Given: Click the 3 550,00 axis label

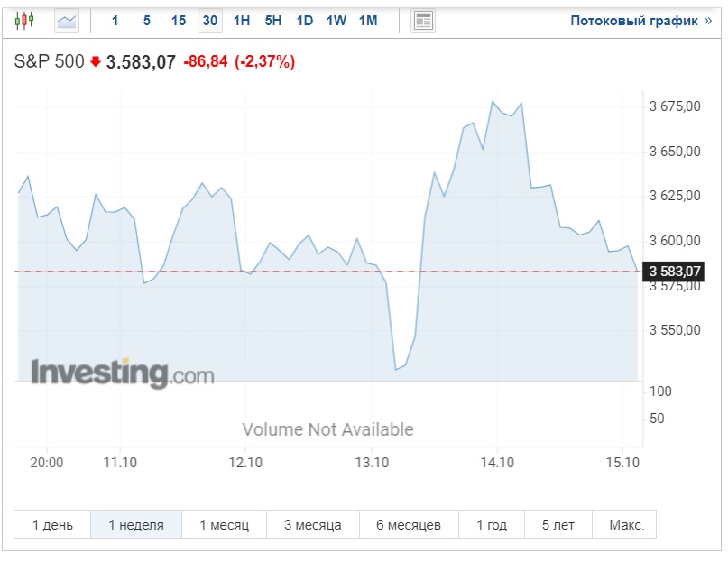Looking at the screenshot, I should click(675, 330).
